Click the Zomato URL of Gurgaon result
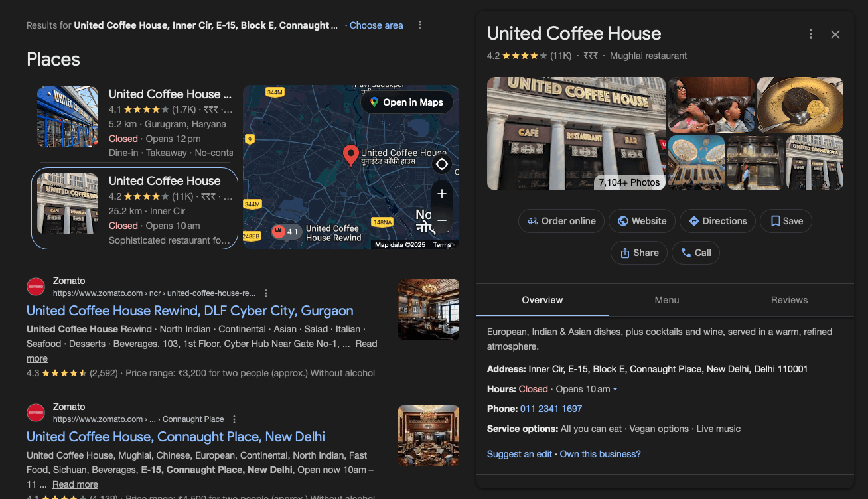Viewport: 868px width, 499px height. click(x=154, y=293)
